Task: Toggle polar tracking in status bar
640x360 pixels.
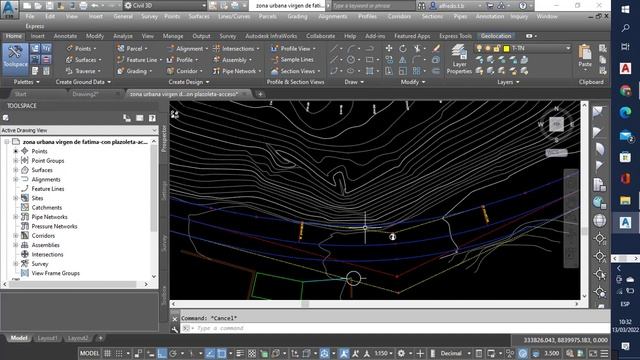Action: coord(173,353)
